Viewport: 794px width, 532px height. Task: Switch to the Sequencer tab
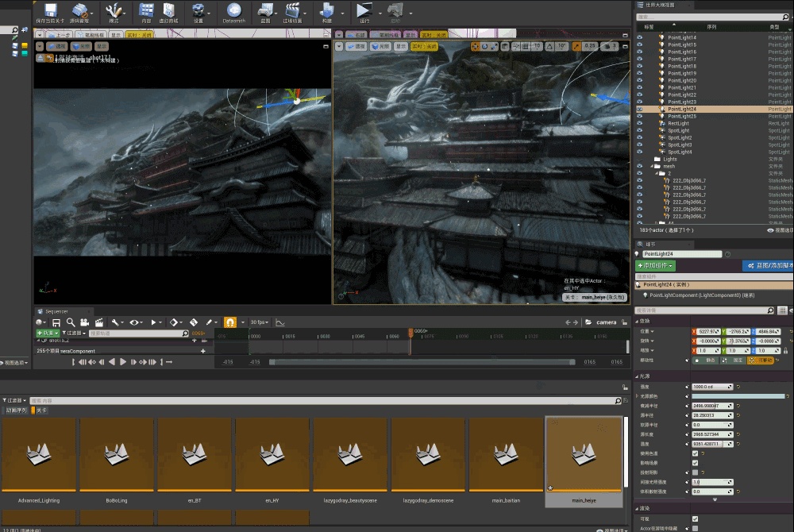(x=56, y=310)
